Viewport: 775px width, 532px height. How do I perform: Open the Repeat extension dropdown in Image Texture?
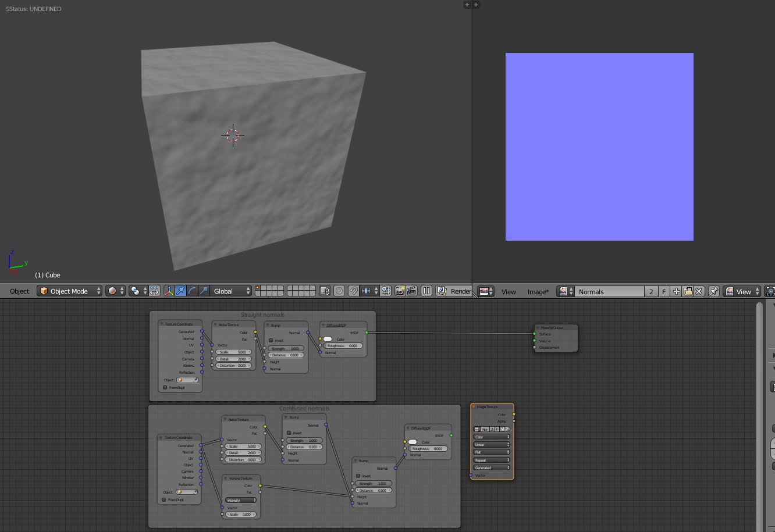point(492,460)
